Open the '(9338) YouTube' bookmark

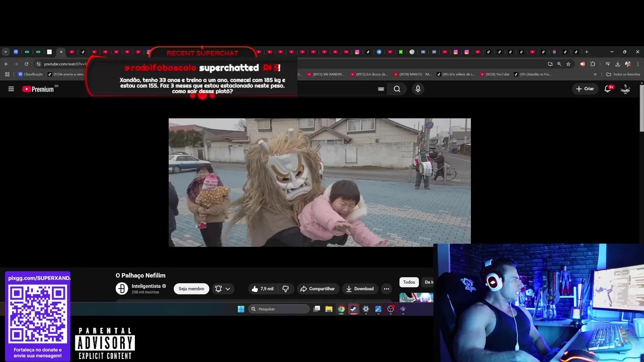[495, 74]
